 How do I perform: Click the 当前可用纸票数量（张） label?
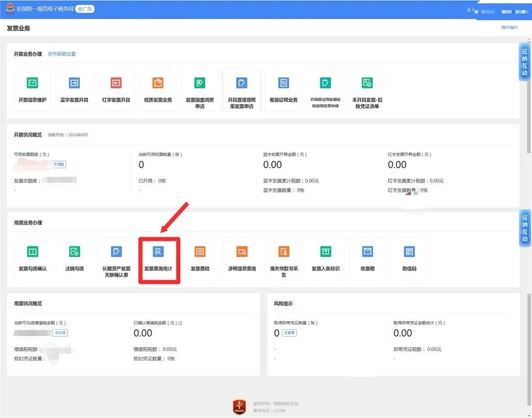[160, 155]
